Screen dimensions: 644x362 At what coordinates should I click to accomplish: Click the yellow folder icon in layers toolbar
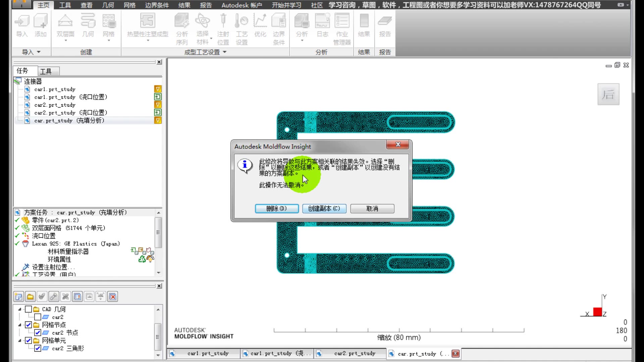coord(30,297)
